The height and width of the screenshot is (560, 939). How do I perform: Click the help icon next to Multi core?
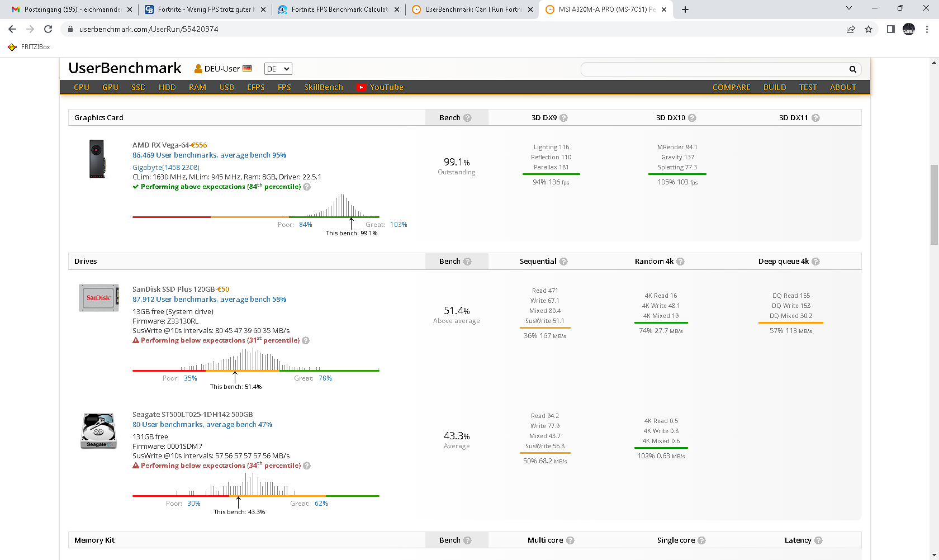(570, 540)
